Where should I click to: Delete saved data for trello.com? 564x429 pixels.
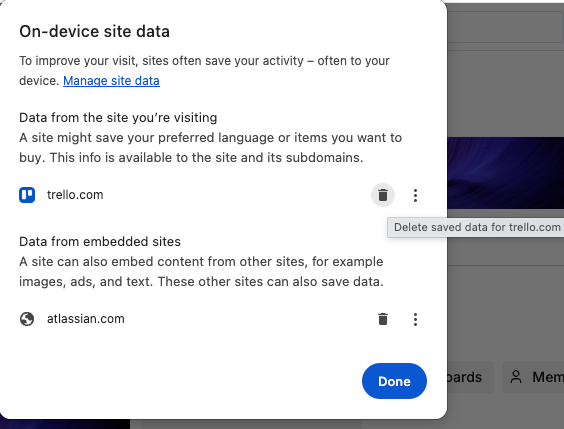click(383, 195)
